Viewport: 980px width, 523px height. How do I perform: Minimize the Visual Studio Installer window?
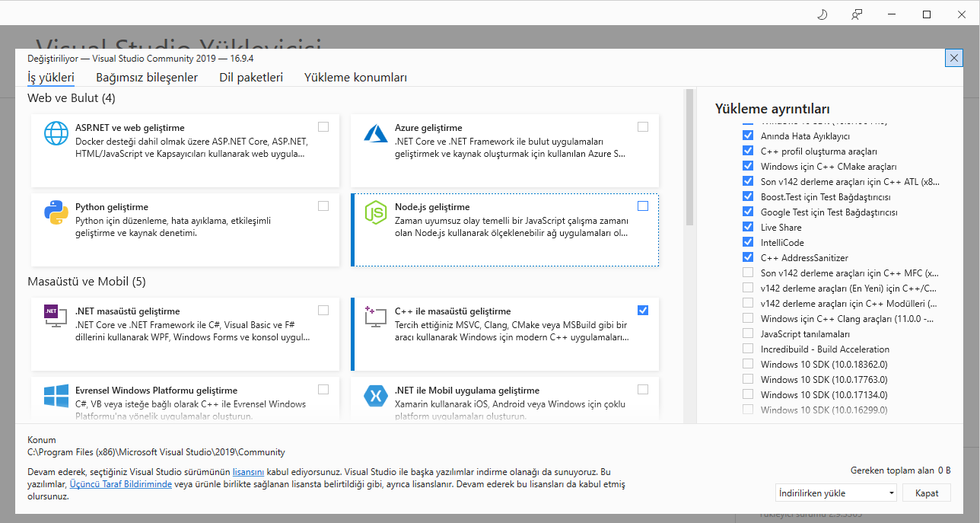click(892, 14)
